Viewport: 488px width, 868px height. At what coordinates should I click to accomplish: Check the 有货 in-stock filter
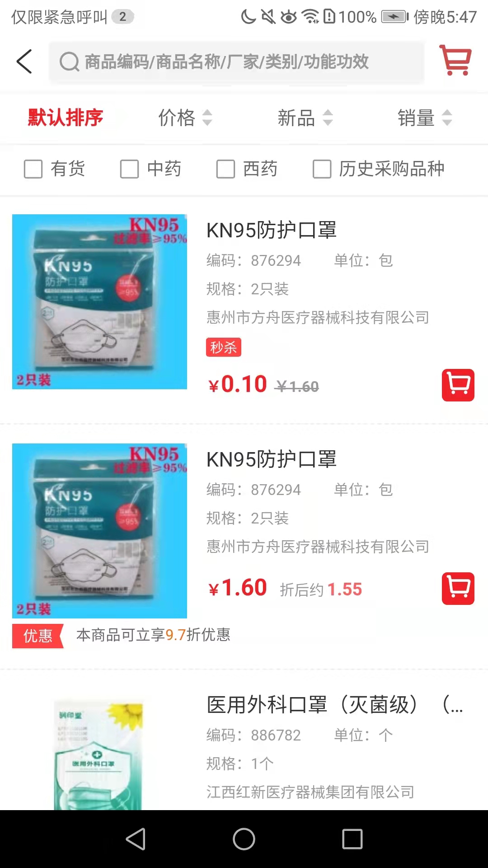[x=33, y=170]
